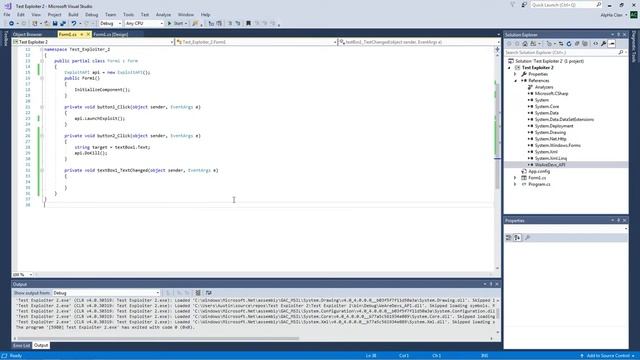Click the Preview Selected Items icon

pyautogui.click(x=612, y=44)
